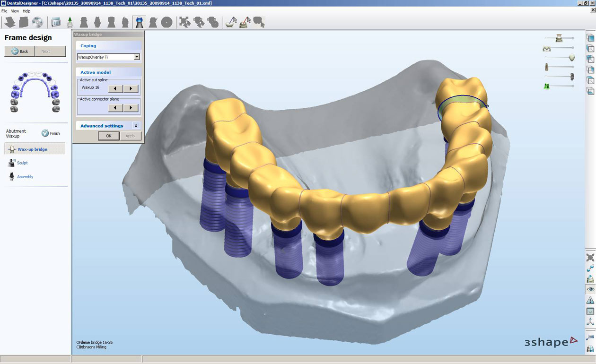This screenshot has width=596, height=364.
Task: Select the Assembly step
Action: tap(21, 176)
